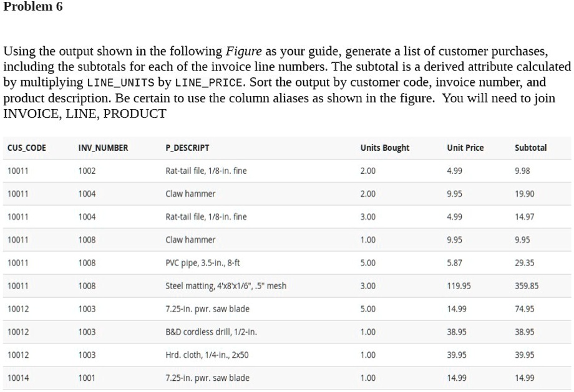Image resolution: width=574 pixels, height=392 pixels.
Task: Select the 119.95 unit price cell
Action: (459, 286)
